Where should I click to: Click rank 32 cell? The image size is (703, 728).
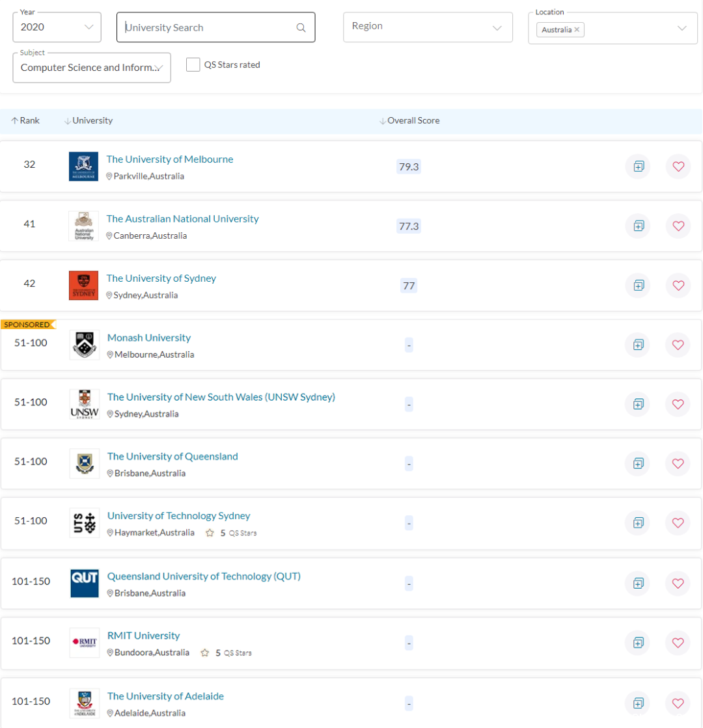click(x=29, y=165)
